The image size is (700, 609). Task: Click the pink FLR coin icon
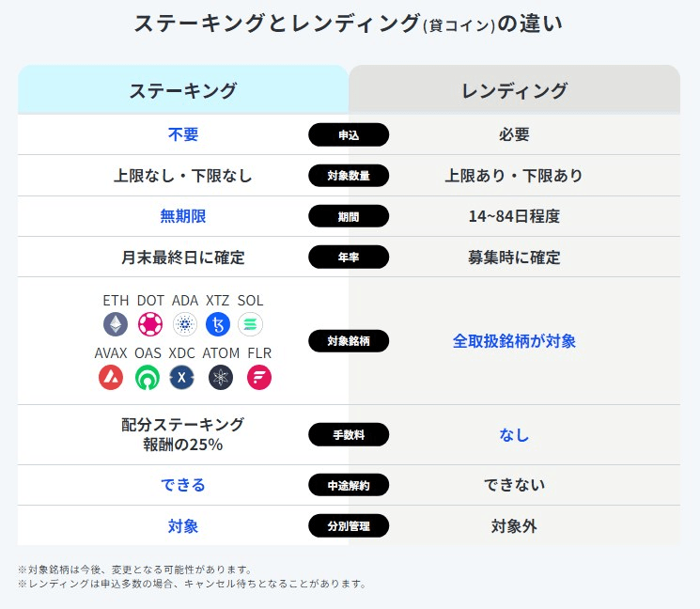[x=259, y=377]
